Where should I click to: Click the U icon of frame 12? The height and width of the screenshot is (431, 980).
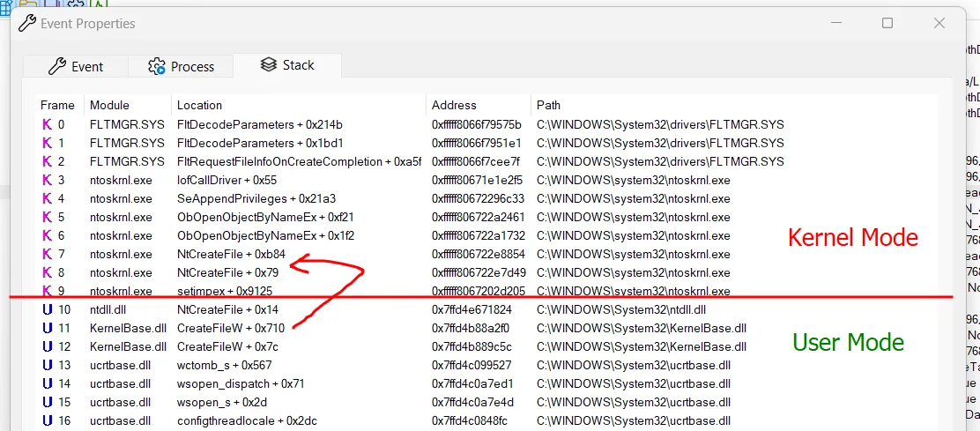pos(48,346)
